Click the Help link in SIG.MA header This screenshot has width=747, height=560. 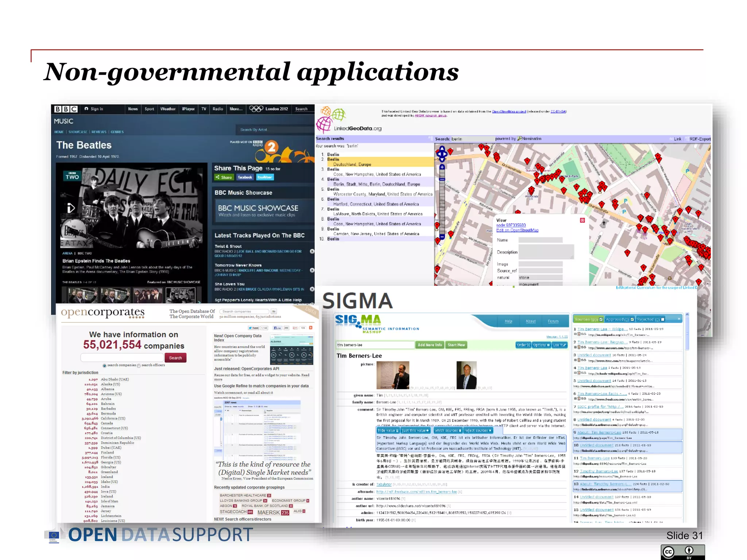(x=508, y=321)
